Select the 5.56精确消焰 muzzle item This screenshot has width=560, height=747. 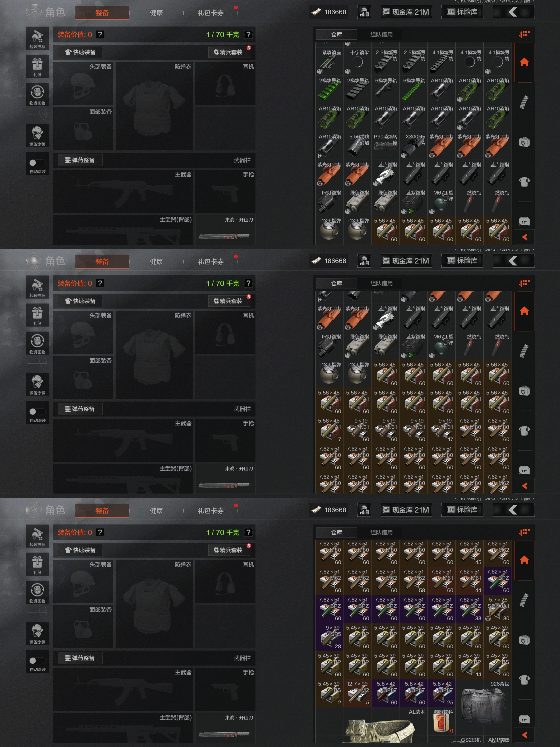(357, 146)
